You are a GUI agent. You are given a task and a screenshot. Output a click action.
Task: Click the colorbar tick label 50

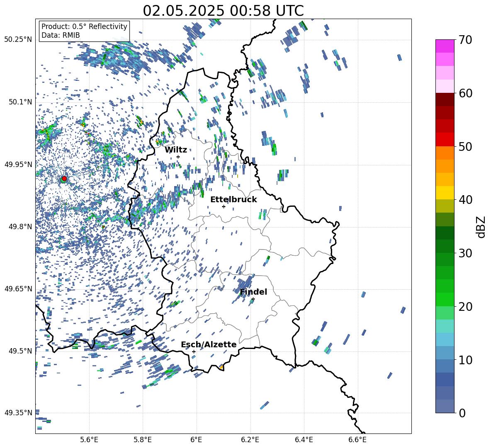pyautogui.click(x=465, y=147)
